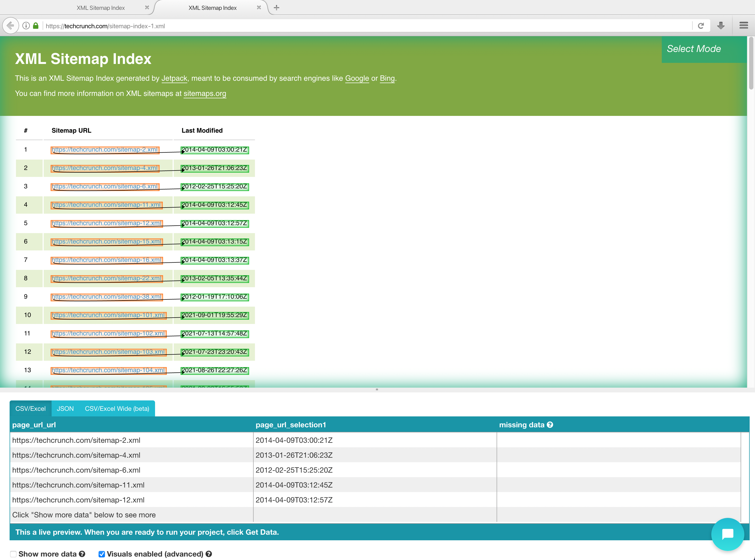The height and width of the screenshot is (560, 755).
Task: Select date 2012-01-19T17:10:06Z in row 9
Action: [x=215, y=297]
